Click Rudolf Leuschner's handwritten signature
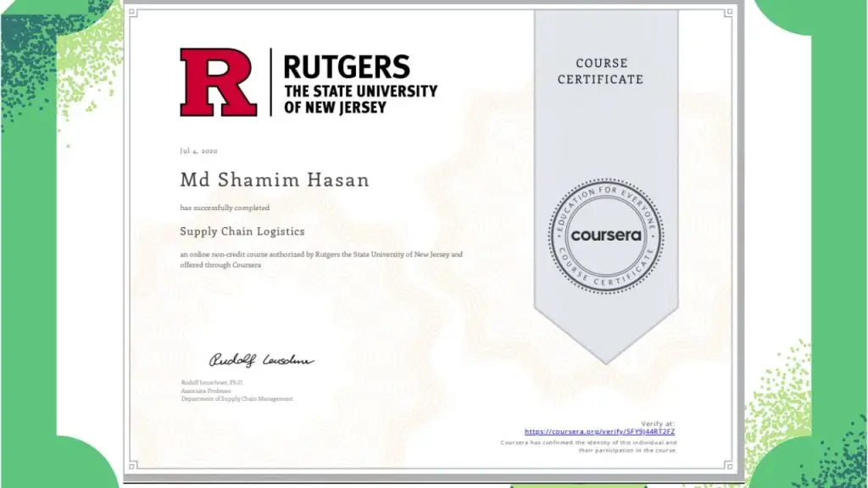The height and width of the screenshot is (488, 868). (261, 359)
